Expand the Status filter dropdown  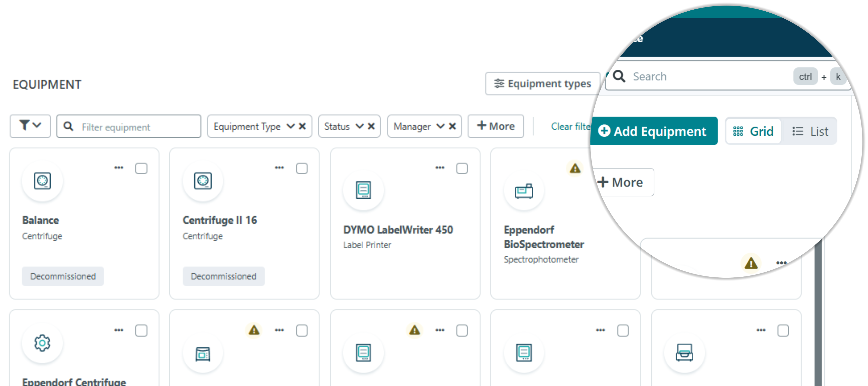[359, 126]
